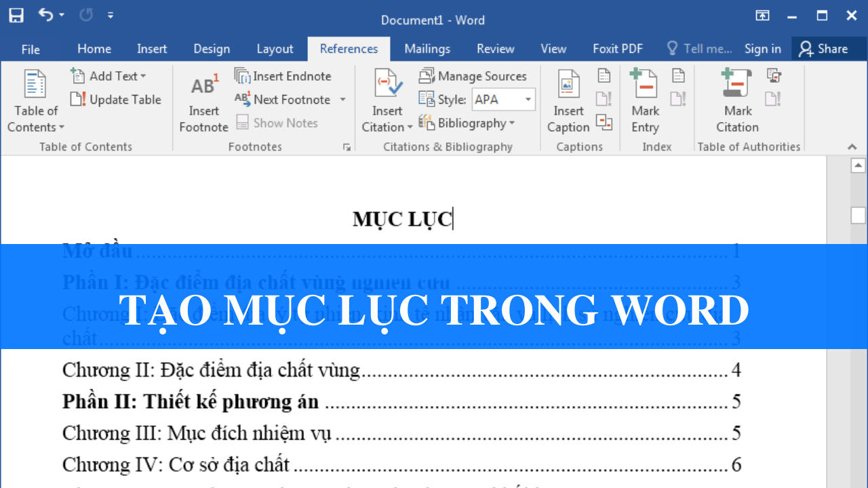Screen dimensions: 868x488
Task: Click Manage Sources
Action: pyautogui.click(x=473, y=77)
